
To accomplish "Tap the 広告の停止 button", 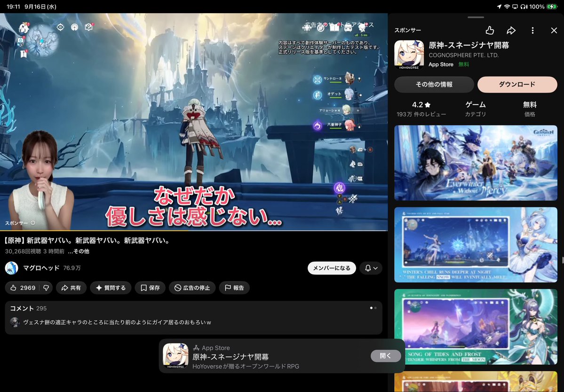I will pos(192,288).
